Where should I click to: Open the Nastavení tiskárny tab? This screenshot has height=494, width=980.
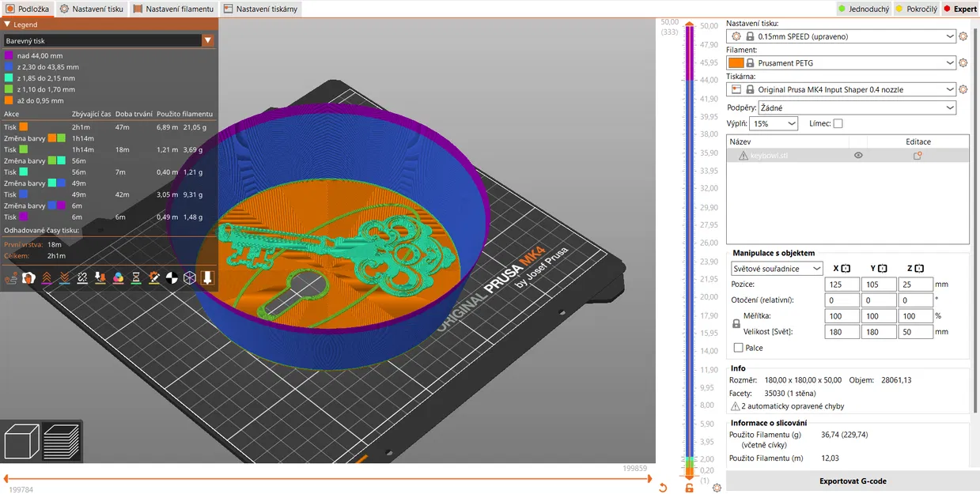(261, 9)
